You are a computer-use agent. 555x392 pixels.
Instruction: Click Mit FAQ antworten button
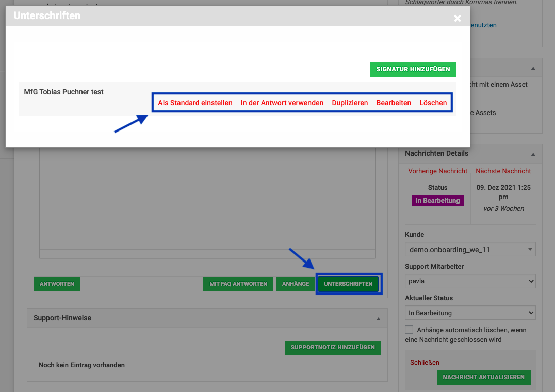(238, 284)
